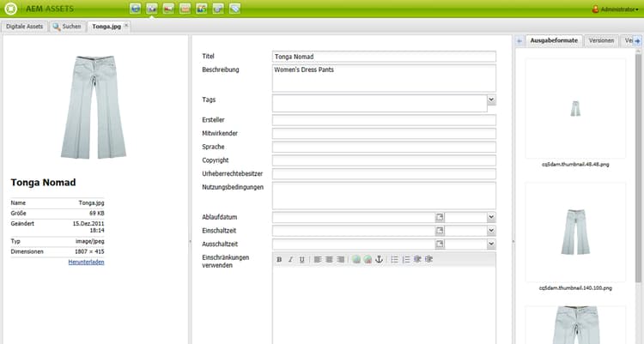644x344 pixels.
Task: Click inside the Einschränkungen rich text area
Action: (x=384, y=305)
